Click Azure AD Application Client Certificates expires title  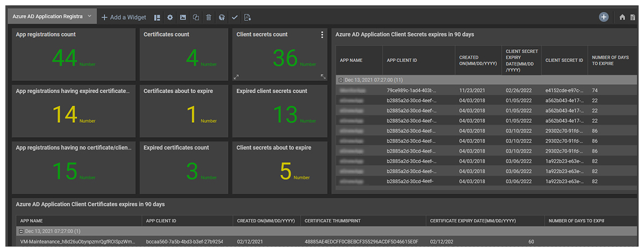90,204
